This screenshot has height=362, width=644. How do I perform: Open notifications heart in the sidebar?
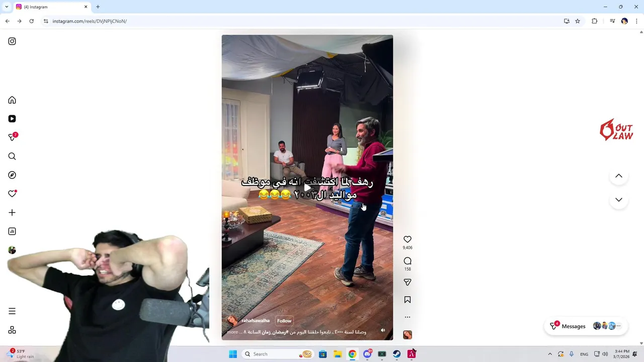point(12,194)
